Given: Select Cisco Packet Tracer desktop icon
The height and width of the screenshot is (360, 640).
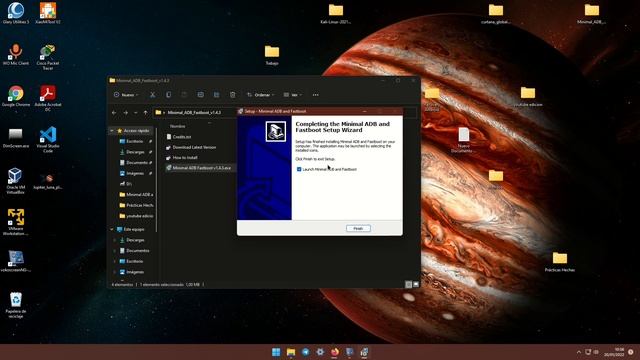Looking at the screenshot, I should (48, 57).
